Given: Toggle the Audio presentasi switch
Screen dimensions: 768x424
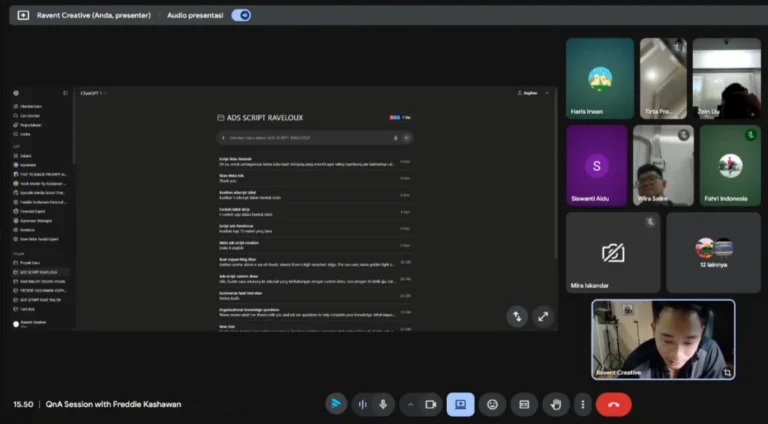Looking at the screenshot, I should point(241,15).
